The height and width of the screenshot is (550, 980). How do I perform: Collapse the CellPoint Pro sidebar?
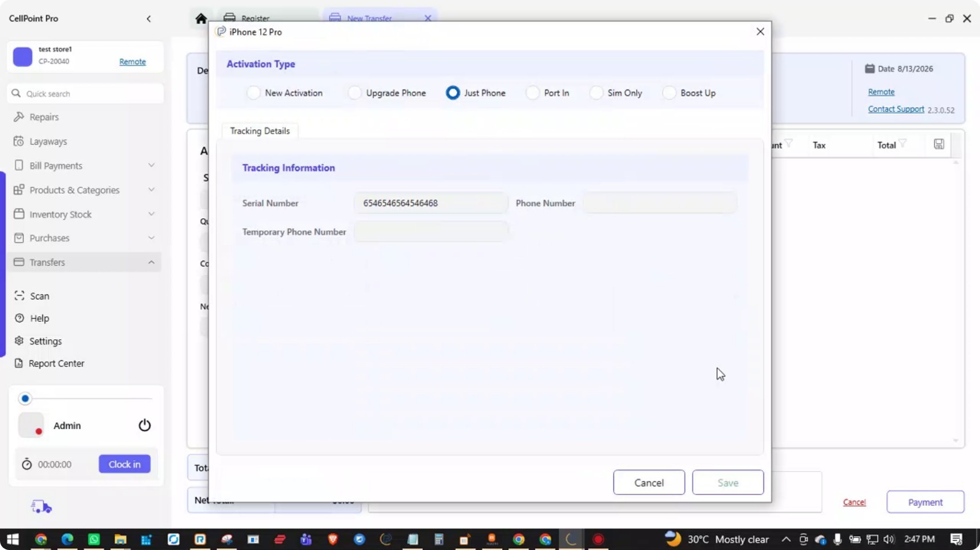[149, 19]
